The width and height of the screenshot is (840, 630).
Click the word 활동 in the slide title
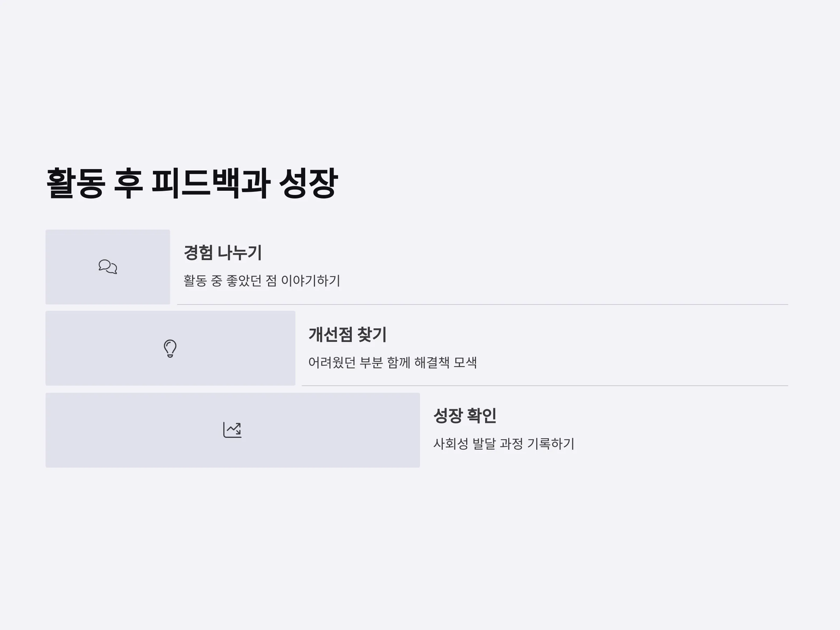[75, 183]
